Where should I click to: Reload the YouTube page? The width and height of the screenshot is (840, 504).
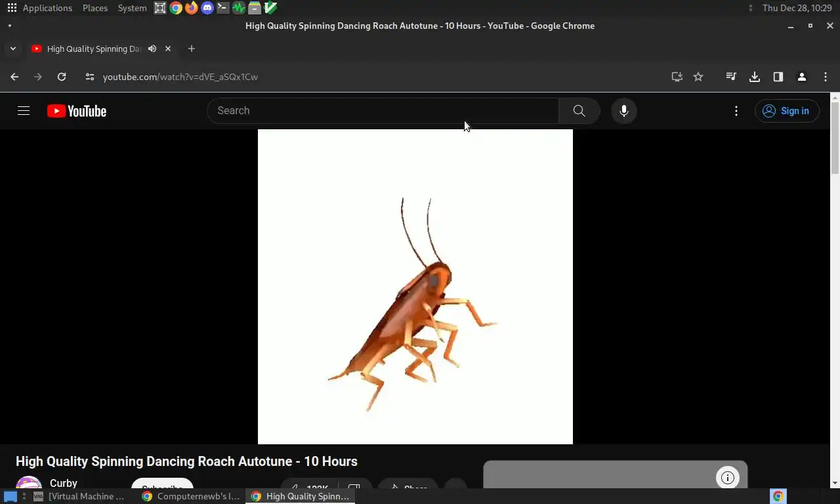point(62,77)
